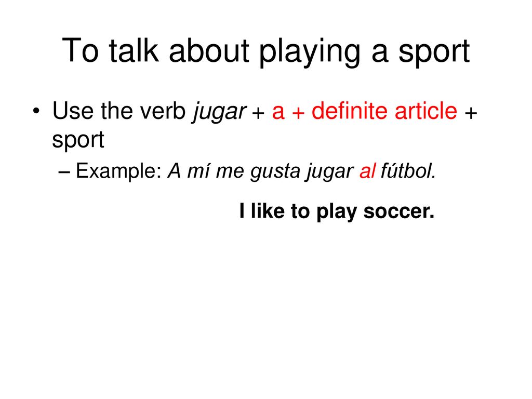The width and height of the screenshot is (532, 399).
Task: Click the red letter 'a' after jugar
Action: pyautogui.click(x=278, y=112)
